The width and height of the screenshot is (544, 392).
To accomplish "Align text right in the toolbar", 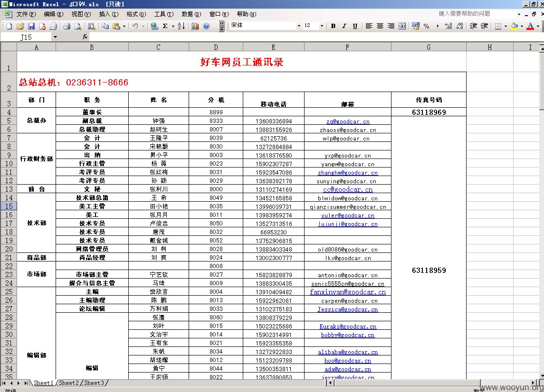I will tap(391, 26).
